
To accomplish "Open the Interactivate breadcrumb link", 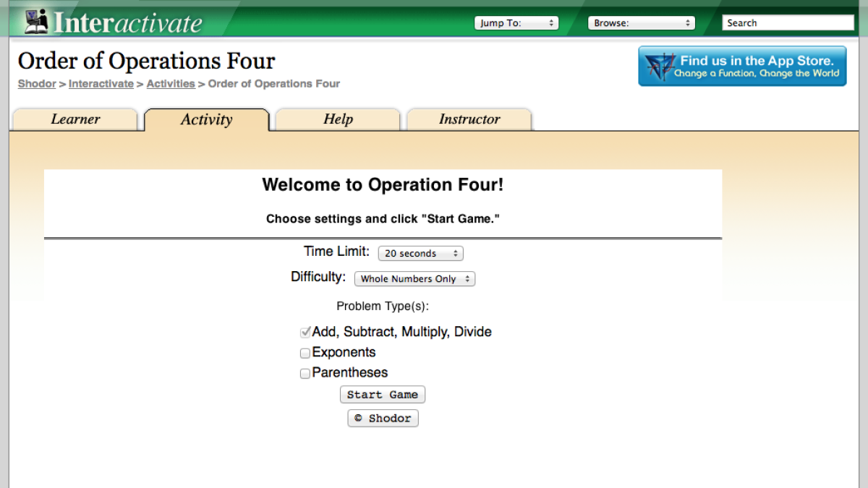I will coord(101,84).
